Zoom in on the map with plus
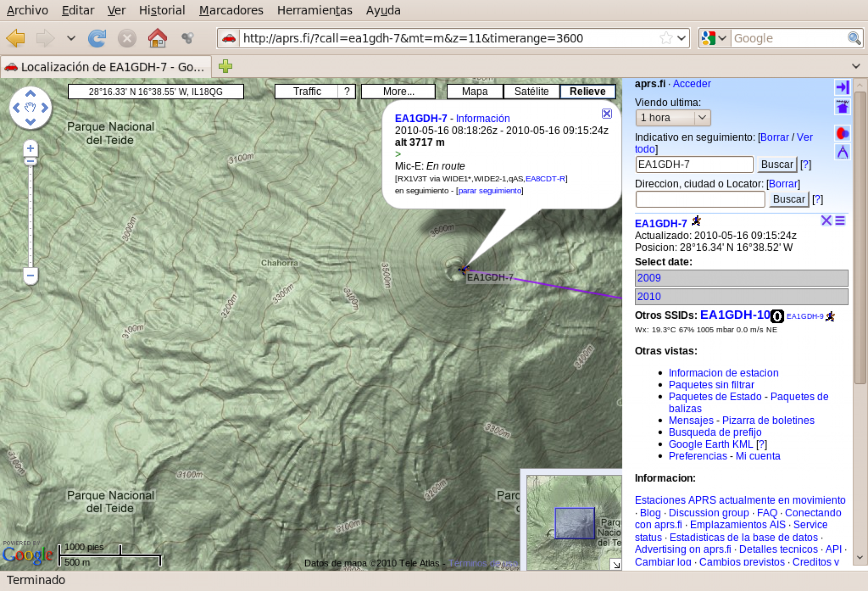868x591 pixels. point(30,148)
